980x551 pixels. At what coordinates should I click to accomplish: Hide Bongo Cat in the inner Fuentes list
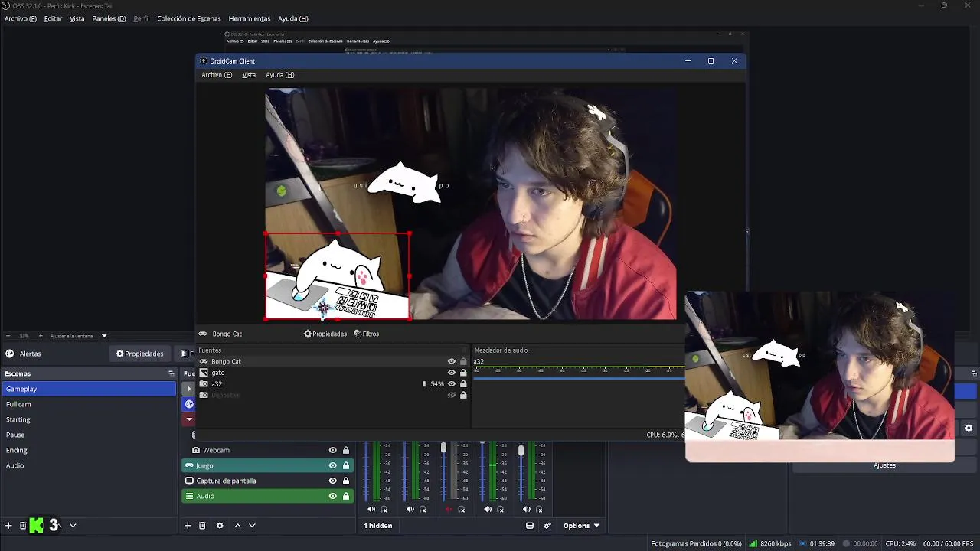coord(452,361)
